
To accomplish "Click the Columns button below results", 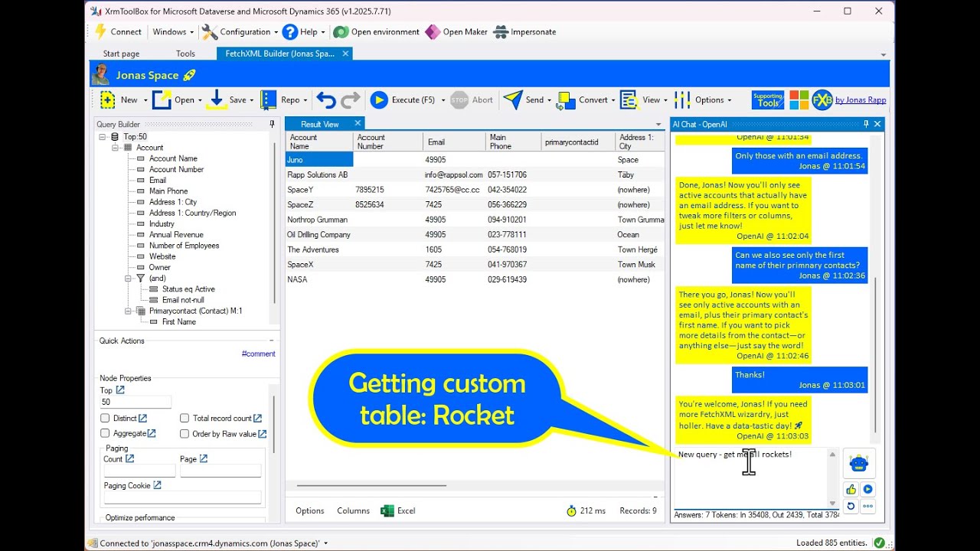I will (354, 510).
